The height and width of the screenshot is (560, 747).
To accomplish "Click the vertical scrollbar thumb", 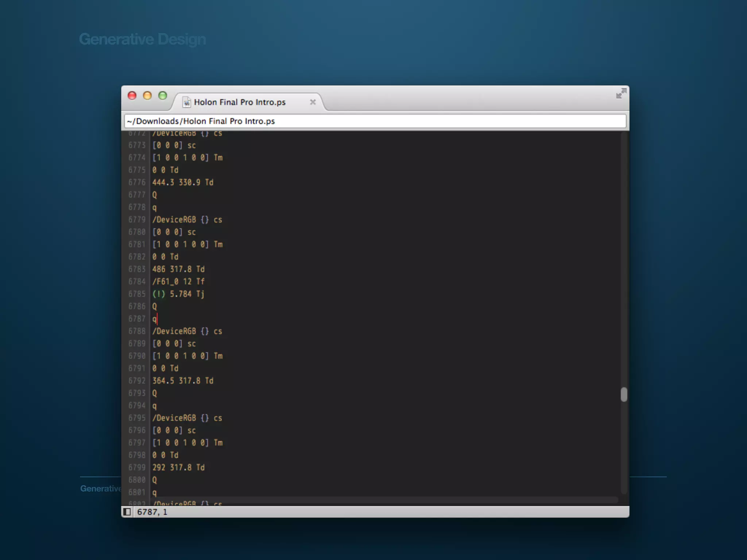I will pos(624,394).
